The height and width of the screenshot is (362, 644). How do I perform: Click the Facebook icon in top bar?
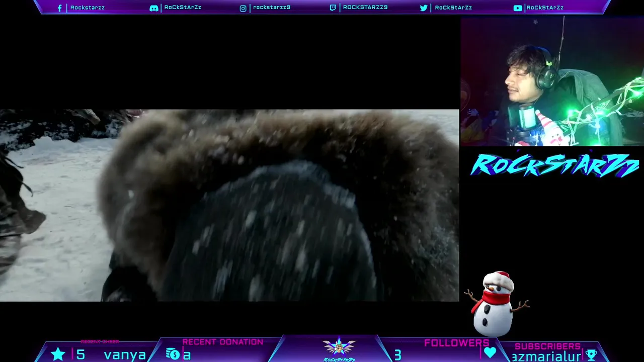click(x=60, y=8)
